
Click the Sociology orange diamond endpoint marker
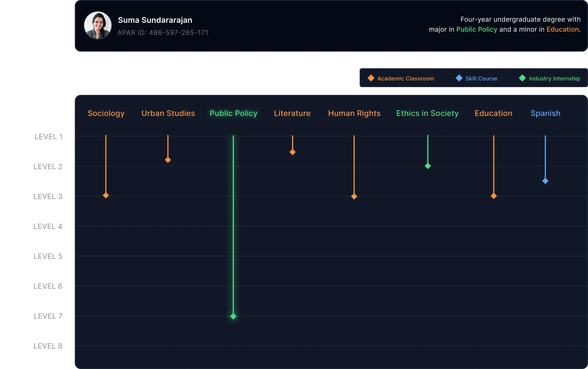[x=106, y=196]
